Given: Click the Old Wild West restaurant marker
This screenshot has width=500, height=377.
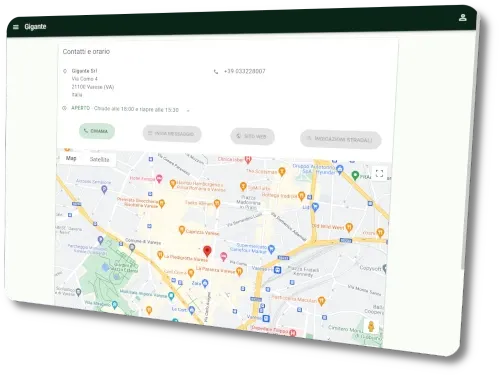Looking at the screenshot, I should 349,228.
